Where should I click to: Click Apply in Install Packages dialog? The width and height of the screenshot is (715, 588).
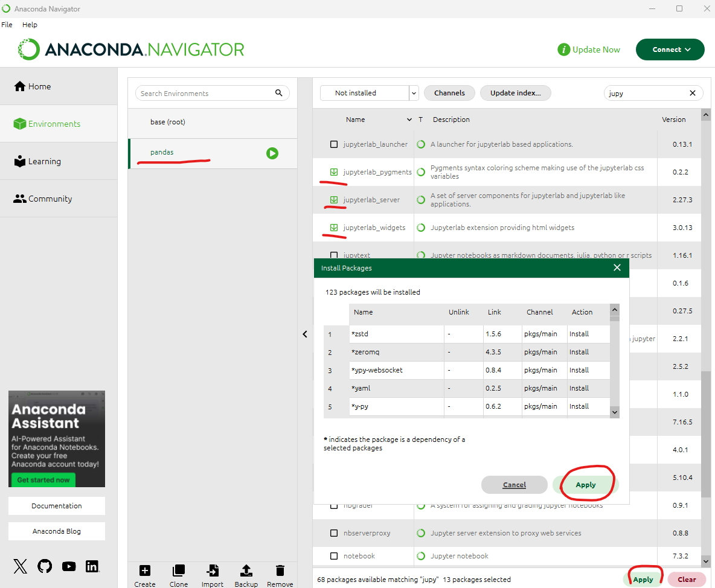586,485
